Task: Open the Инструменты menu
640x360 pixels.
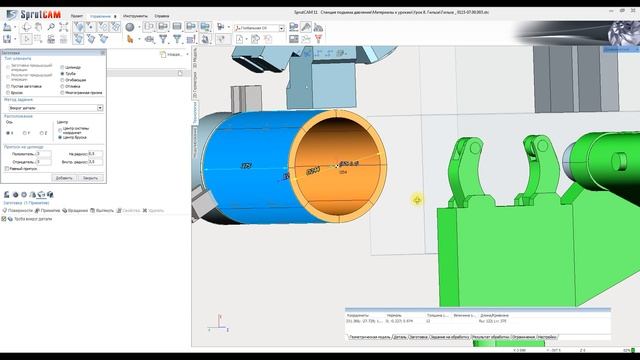Action: tap(136, 16)
